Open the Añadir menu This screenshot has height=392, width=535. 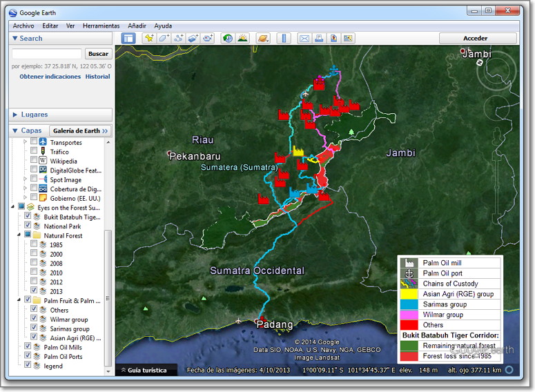137,26
